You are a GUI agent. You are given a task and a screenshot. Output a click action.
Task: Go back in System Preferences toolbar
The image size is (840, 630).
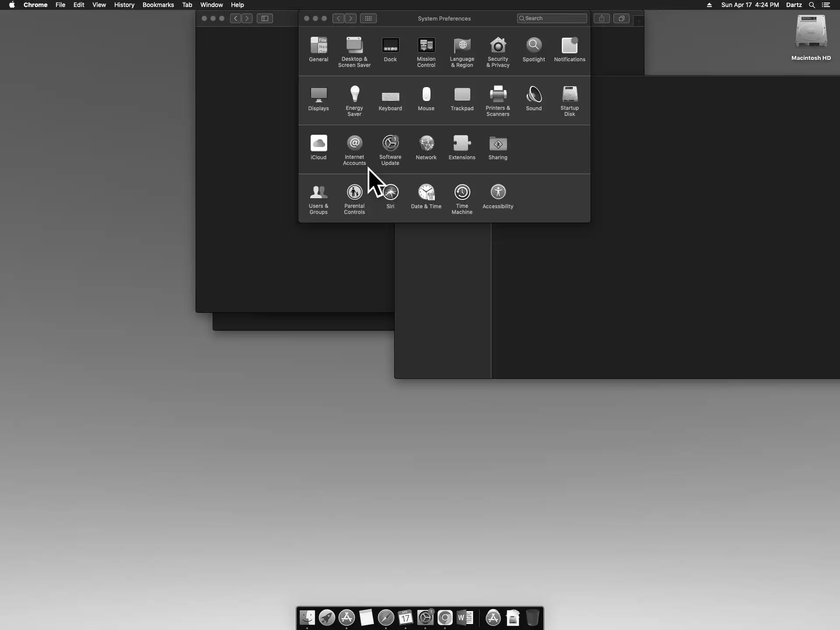click(x=338, y=18)
